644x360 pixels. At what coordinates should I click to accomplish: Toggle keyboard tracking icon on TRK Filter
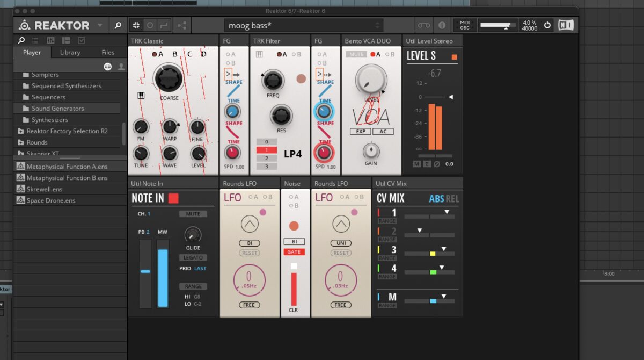tap(259, 54)
